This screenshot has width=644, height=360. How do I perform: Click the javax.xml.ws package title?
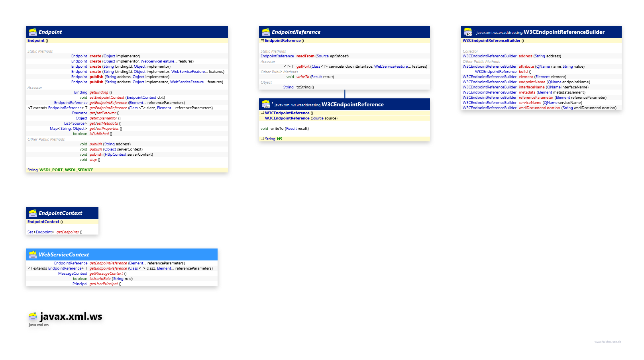[x=71, y=317]
